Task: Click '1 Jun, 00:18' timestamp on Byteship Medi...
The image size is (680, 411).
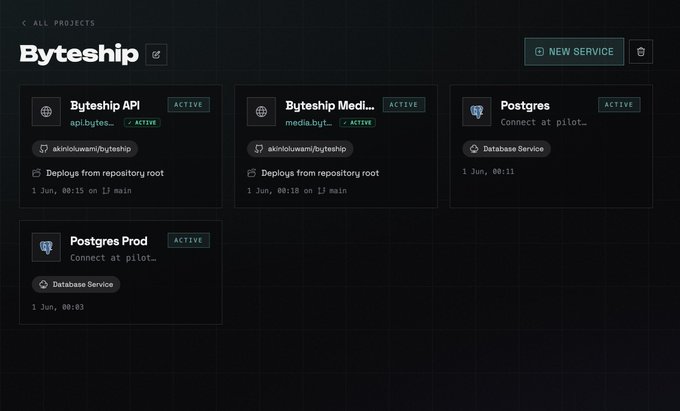Action: click(273, 190)
